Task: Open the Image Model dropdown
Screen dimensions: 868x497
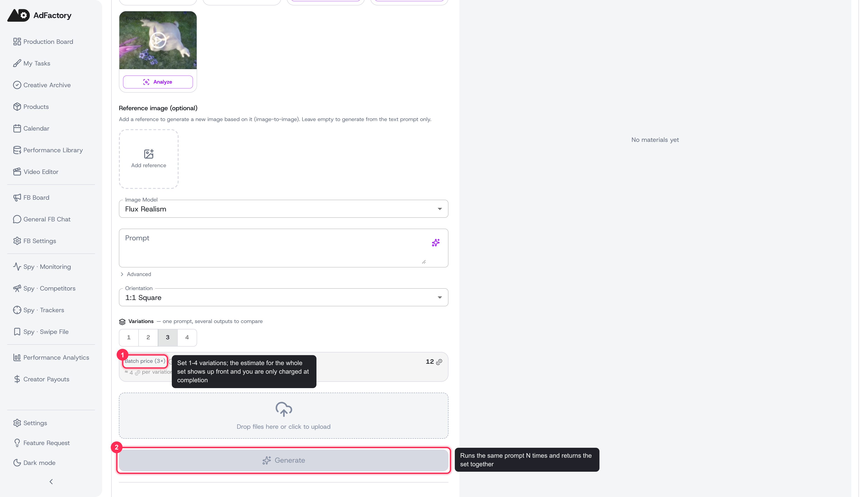Action: click(x=283, y=209)
